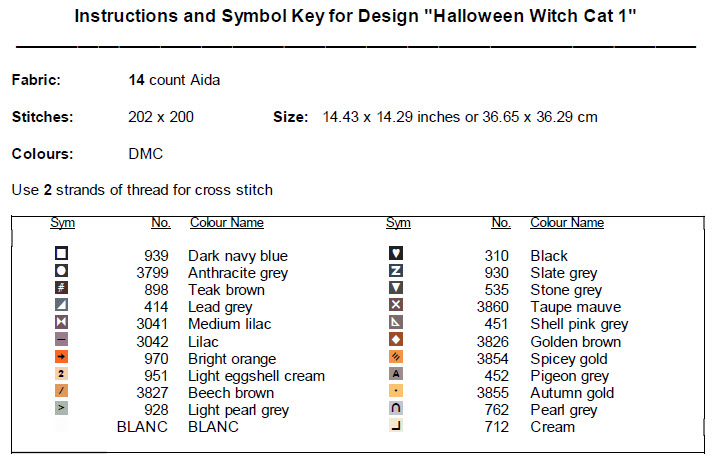717x462 pixels.
Task: Select the Pearl grey arch symbol
Action: 396,409
